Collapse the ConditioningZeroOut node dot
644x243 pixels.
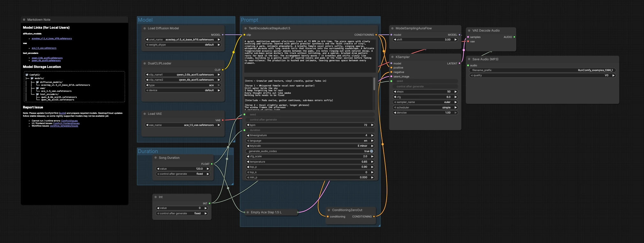(329, 210)
